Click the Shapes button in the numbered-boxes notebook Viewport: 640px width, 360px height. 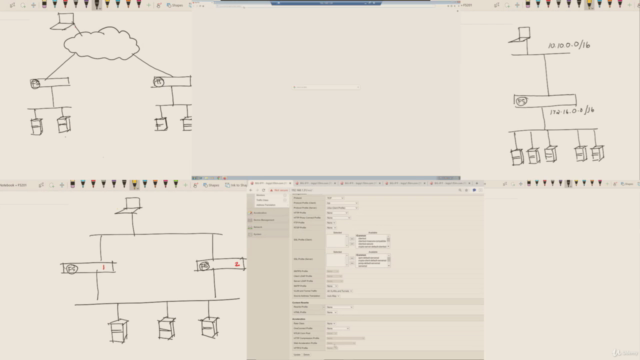tap(211, 185)
